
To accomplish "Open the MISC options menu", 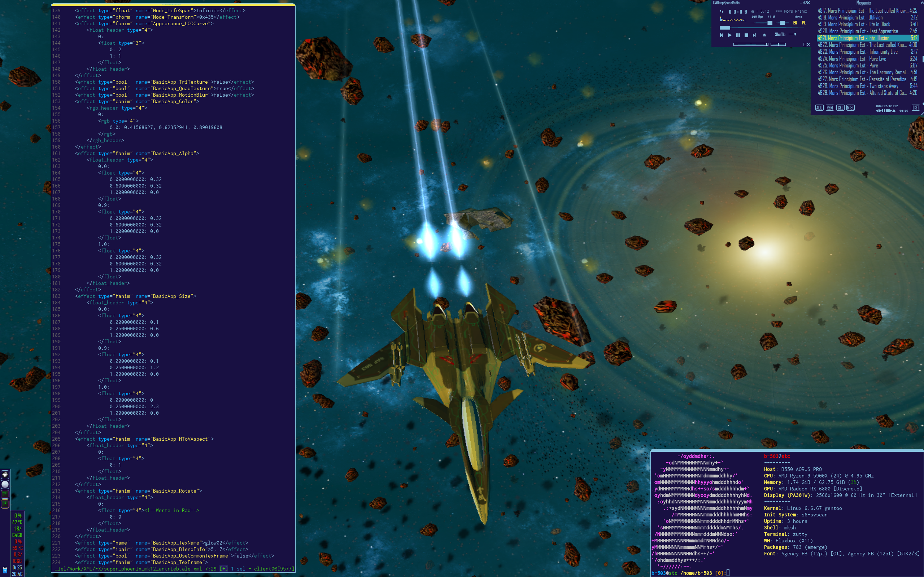I will [851, 107].
